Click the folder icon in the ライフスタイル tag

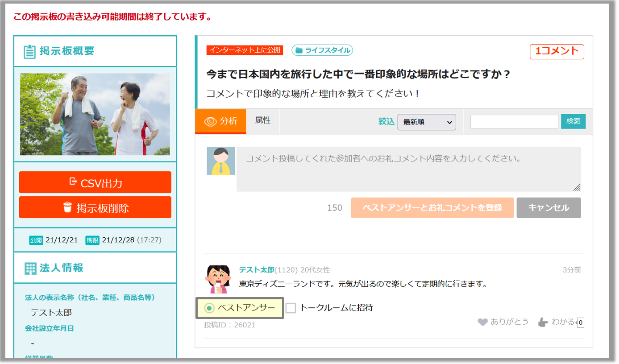coord(299,50)
